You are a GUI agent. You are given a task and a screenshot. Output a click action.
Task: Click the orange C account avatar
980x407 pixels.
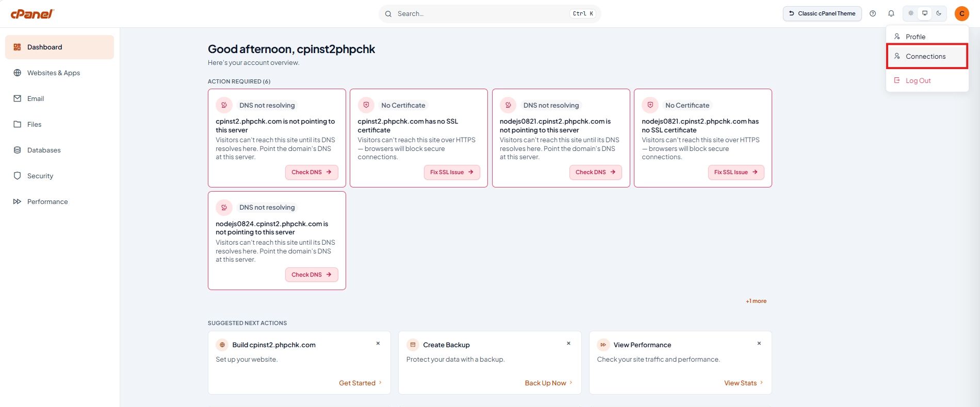tap(961, 13)
